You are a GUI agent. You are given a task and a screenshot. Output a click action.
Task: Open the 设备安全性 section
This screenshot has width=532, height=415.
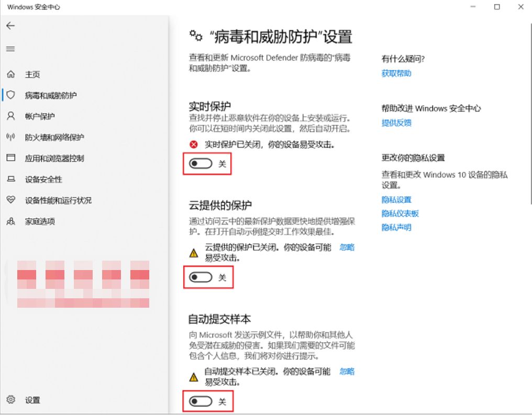click(38, 179)
